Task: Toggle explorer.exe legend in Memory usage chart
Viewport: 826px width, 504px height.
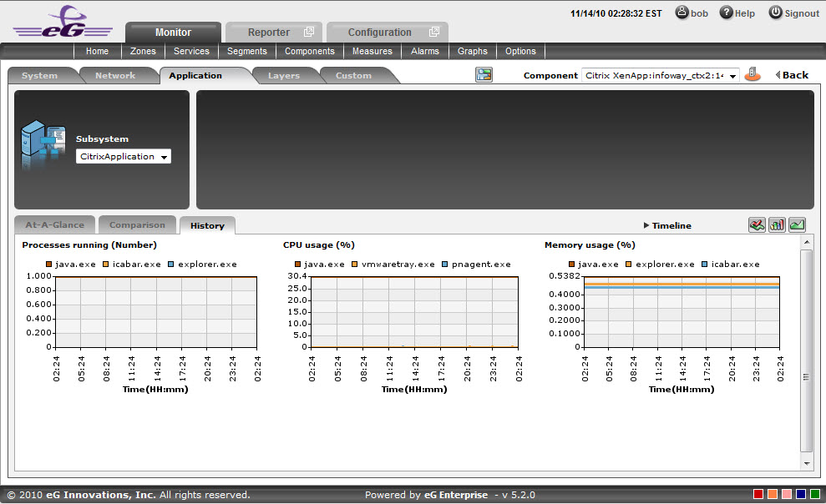Action: (660, 265)
